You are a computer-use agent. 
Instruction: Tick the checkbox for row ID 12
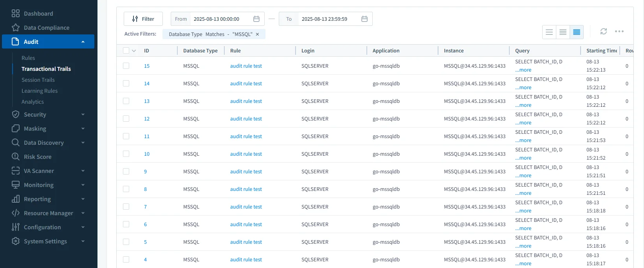pyautogui.click(x=126, y=119)
